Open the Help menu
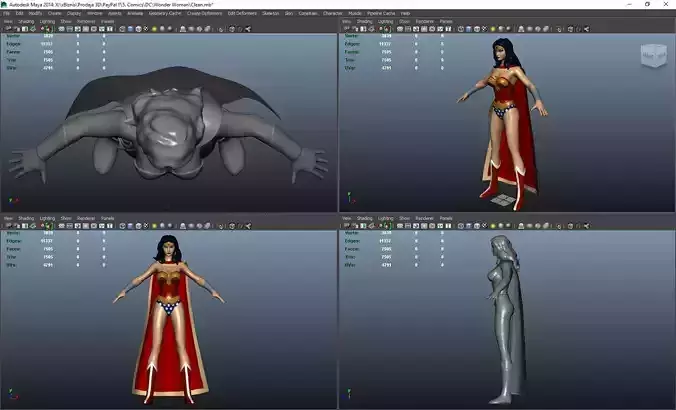This screenshot has width=676, height=410. click(405, 13)
